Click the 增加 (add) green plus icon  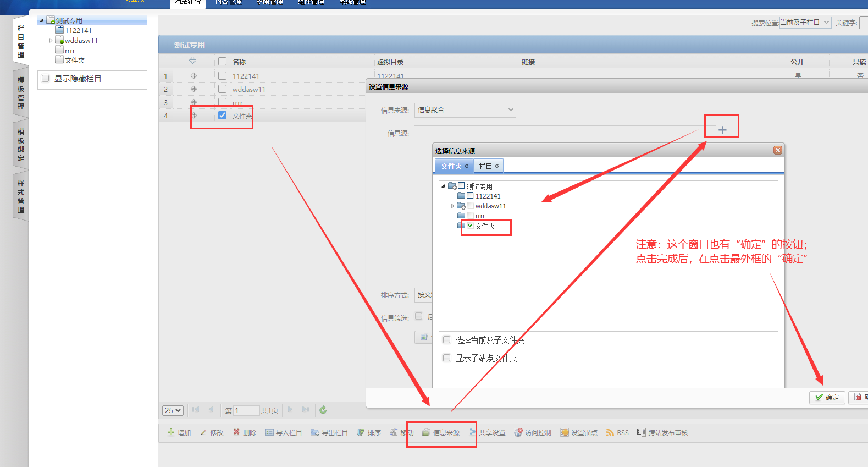point(171,432)
